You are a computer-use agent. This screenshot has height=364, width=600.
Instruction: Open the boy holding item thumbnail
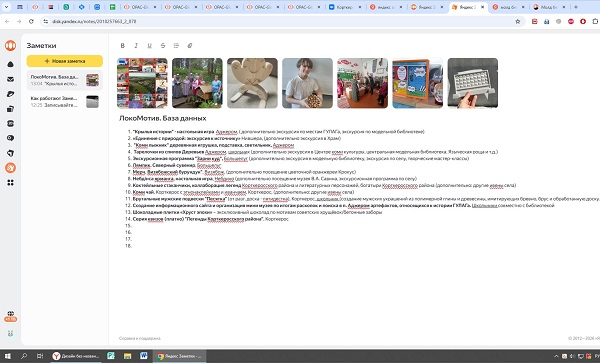click(307, 83)
